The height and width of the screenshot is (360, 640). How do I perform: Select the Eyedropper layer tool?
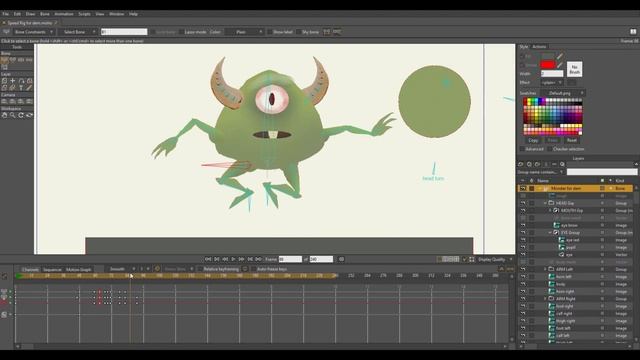click(x=29, y=87)
